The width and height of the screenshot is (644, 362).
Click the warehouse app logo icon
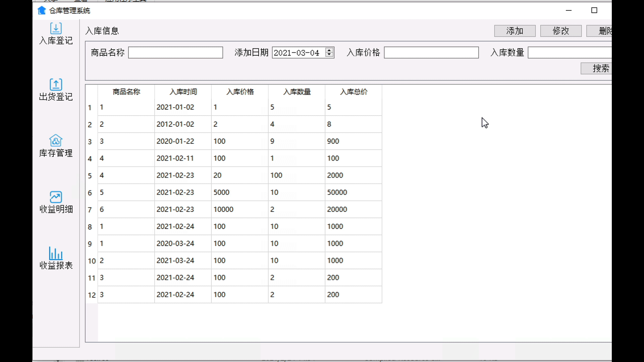[42, 11]
